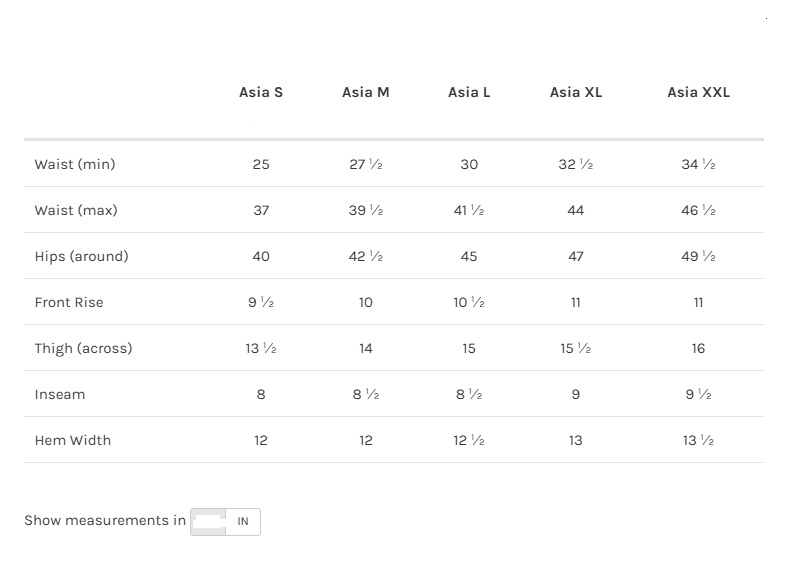
Task: Select the Thigh (across) row label
Action: pos(83,348)
